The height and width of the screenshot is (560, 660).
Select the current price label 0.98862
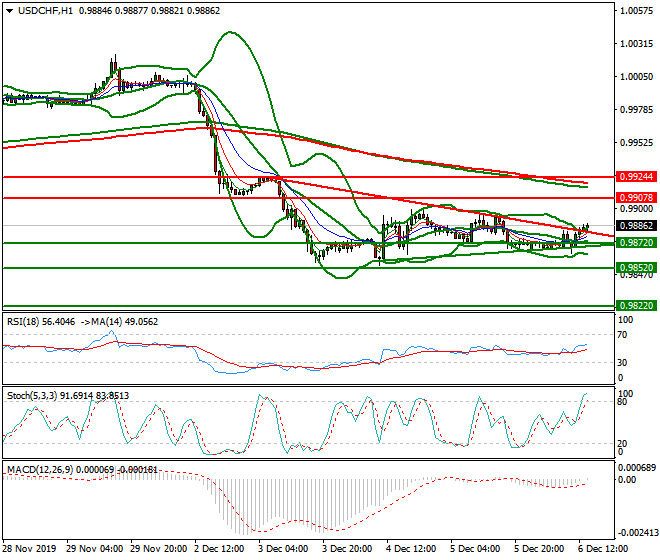[x=636, y=226]
